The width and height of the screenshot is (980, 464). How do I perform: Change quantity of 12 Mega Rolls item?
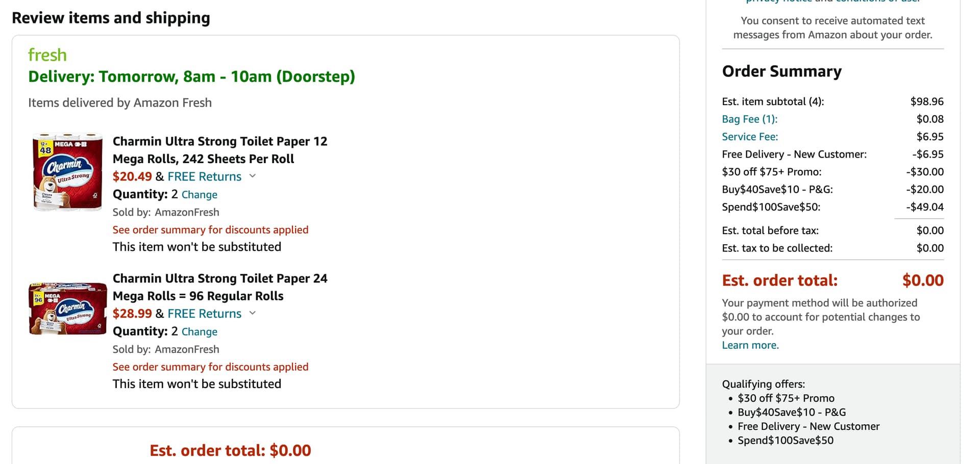pyautogui.click(x=199, y=195)
